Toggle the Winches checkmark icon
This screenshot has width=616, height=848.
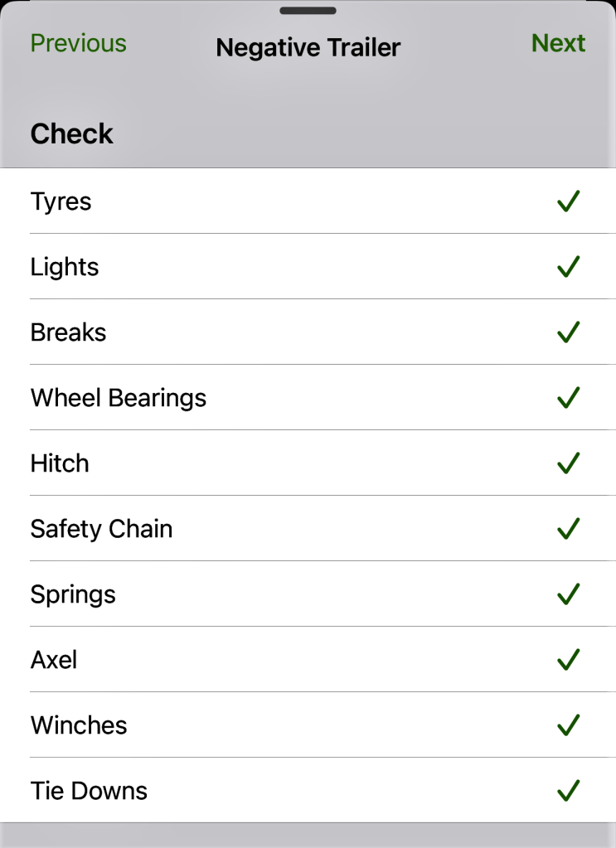click(x=568, y=725)
